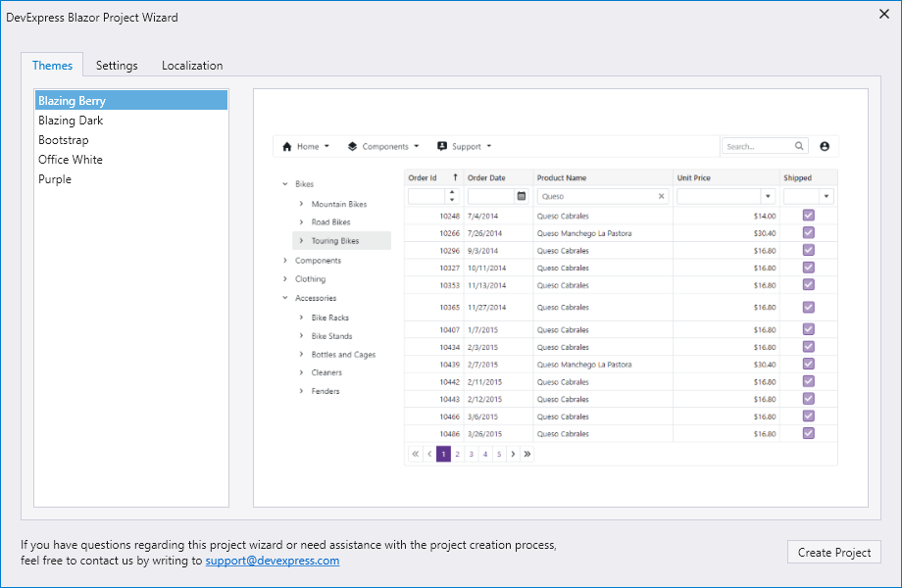Toggle Shipped checkbox for order 10248
This screenshot has height=588, width=902.
tap(809, 216)
